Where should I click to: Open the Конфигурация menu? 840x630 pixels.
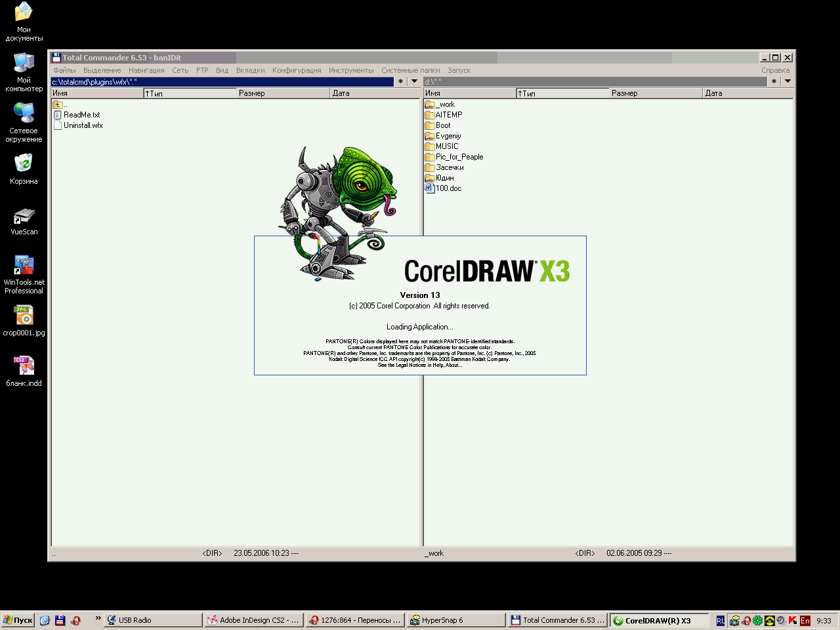coord(297,70)
